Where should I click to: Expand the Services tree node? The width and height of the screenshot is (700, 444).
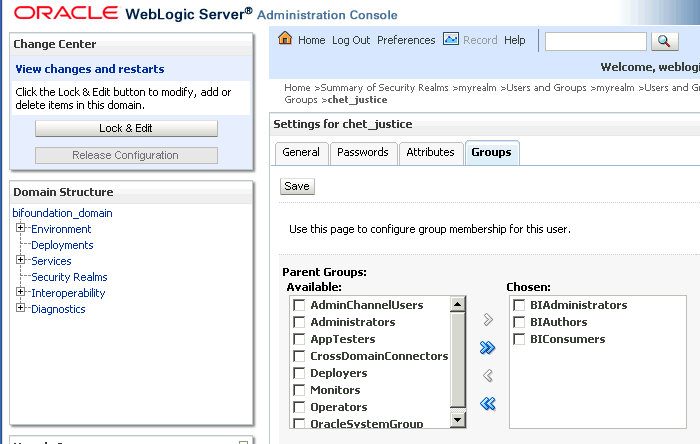pos(20,261)
